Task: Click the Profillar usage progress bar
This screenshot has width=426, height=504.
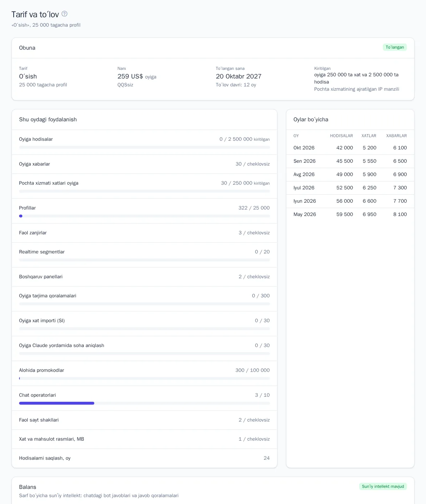Action: click(x=144, y=216)
